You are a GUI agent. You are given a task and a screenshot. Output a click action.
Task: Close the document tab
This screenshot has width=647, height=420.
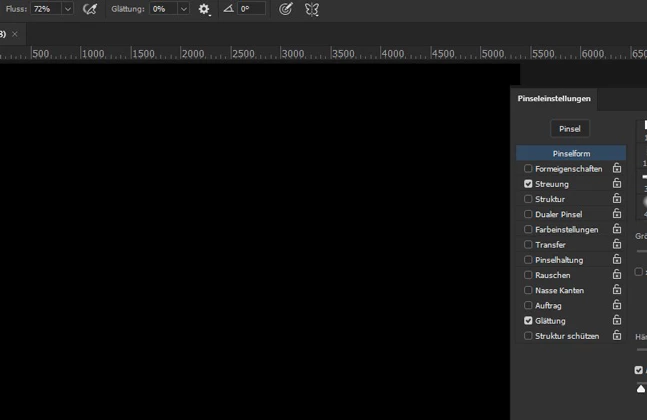pyautogui.click(x=15, y=34)
